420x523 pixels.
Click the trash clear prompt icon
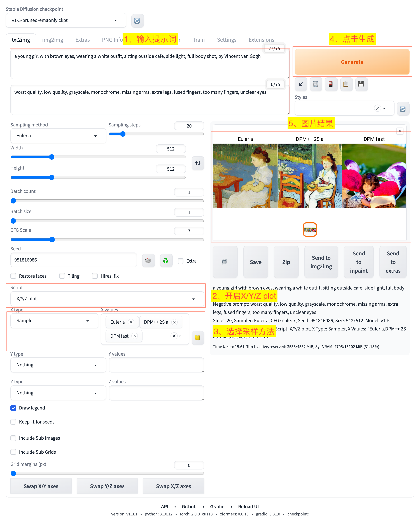316,84
